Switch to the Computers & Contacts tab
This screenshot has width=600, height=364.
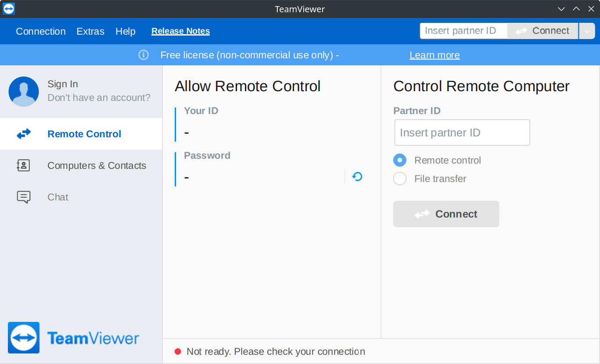coord(81,165)
